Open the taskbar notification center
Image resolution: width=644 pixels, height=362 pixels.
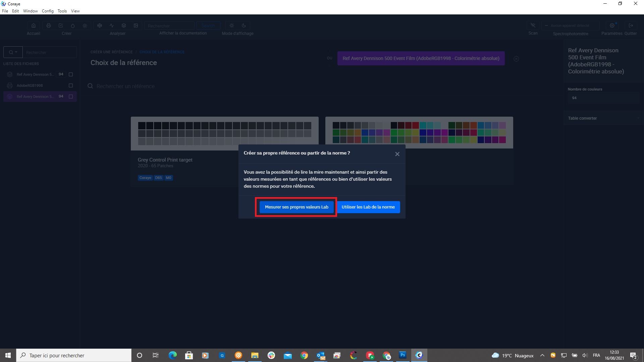[634, 355]
